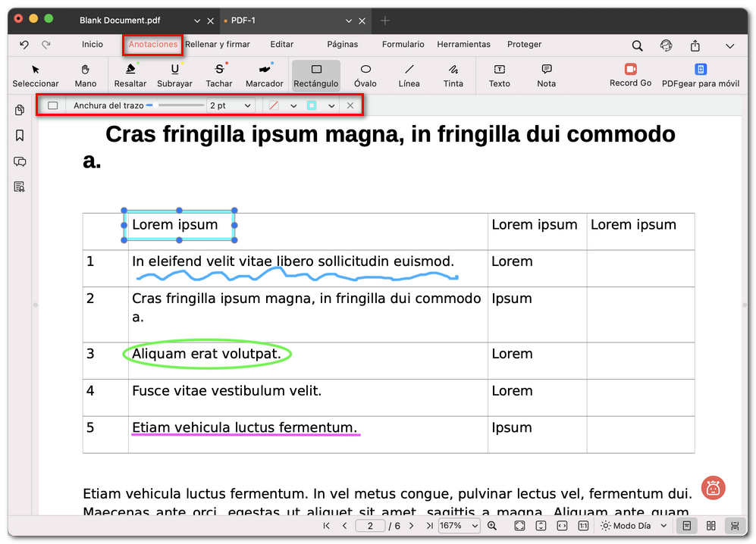This screenshot has width=756, height=544.
Task: Launch Record Go from the toolbar
Action: click(x=630, y=76)
